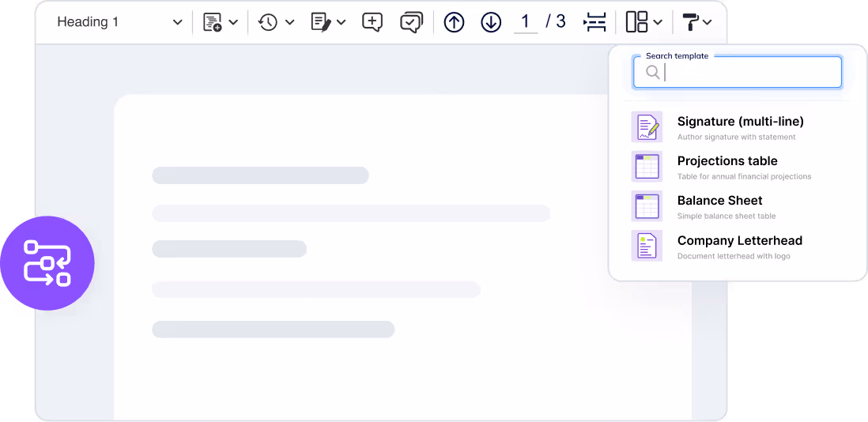This screenshot has width=868, height=422.
Task: Open the version history clock icon
Action: pyautogui.click(x=268, y=22)
